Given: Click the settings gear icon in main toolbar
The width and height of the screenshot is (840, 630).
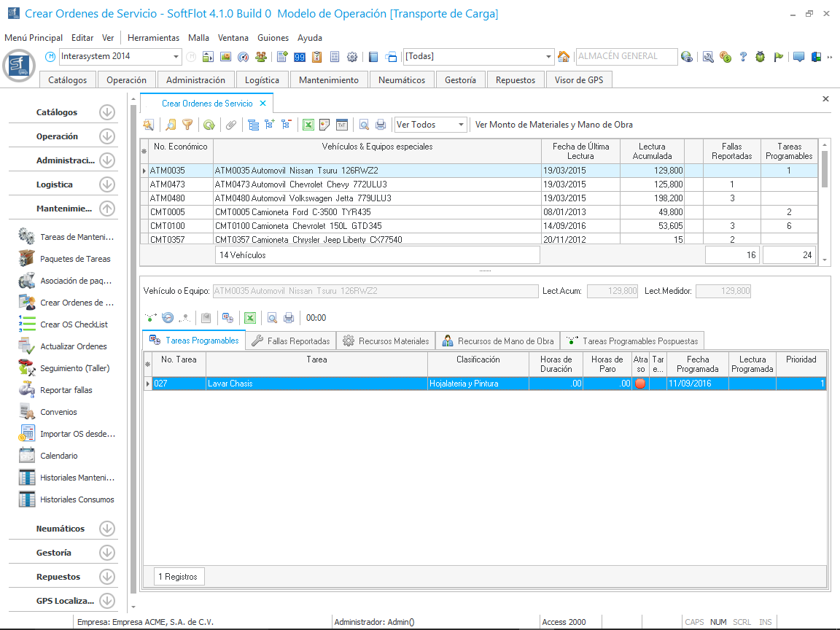Looking at the screenshot, I should (x=352, y=57).
